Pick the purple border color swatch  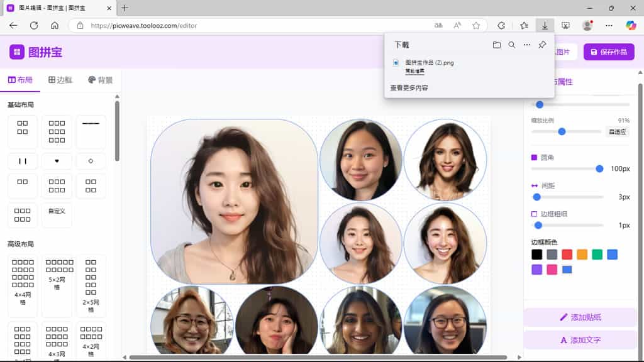[x=537, y=270]
